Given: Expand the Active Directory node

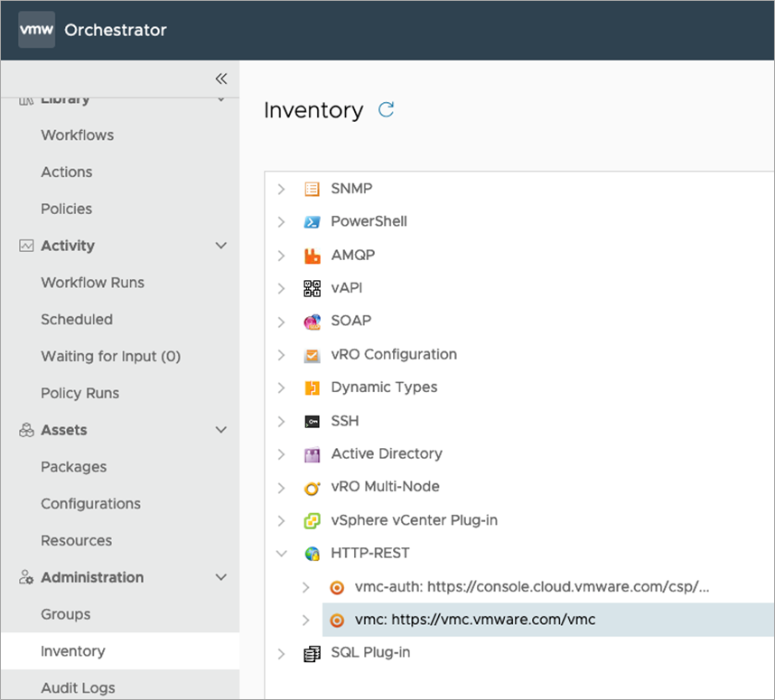Looking at the screenshot, I should [x=281, y=454].
